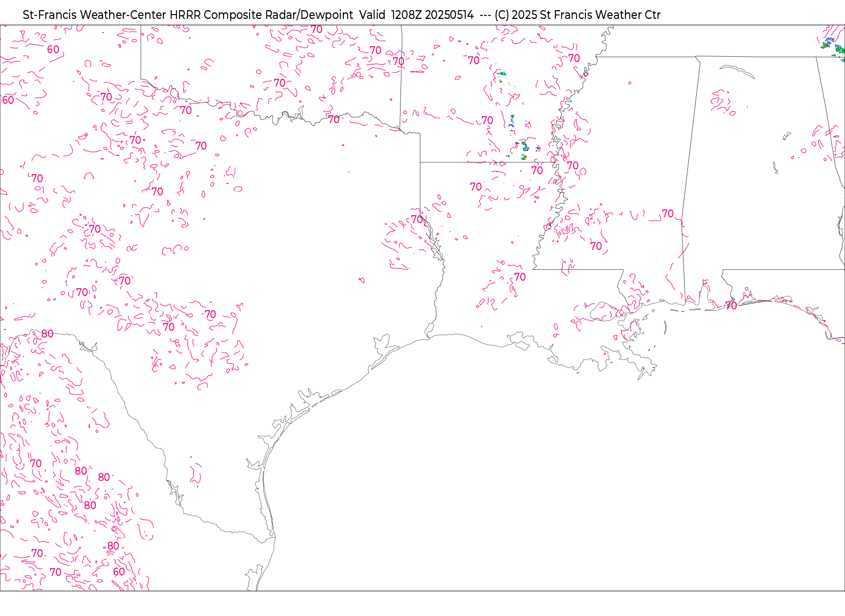This screenshot has height=616, width=845.
Task: Click the 80 label on the Rio Grande border
Action: click(x=48, y=334)
